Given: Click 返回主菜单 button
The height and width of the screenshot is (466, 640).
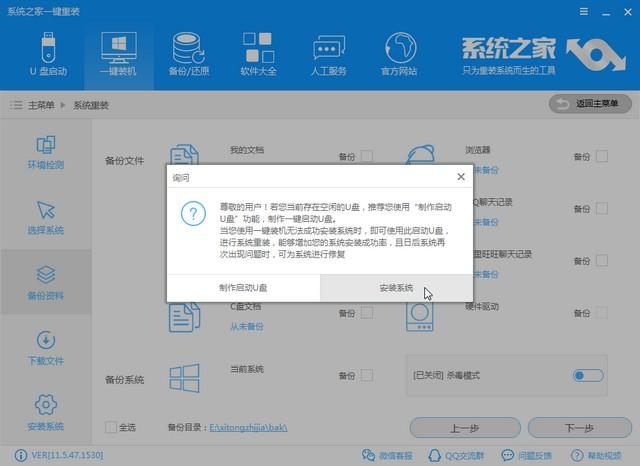Looking at the screenshot, I should (590, 104).
